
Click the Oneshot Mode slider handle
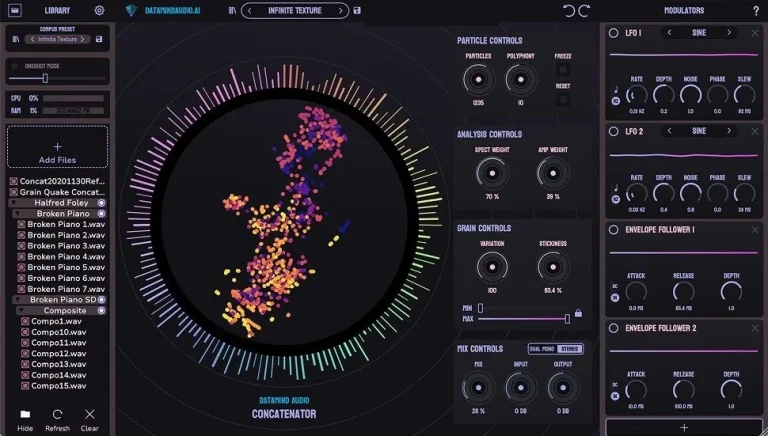45,78
